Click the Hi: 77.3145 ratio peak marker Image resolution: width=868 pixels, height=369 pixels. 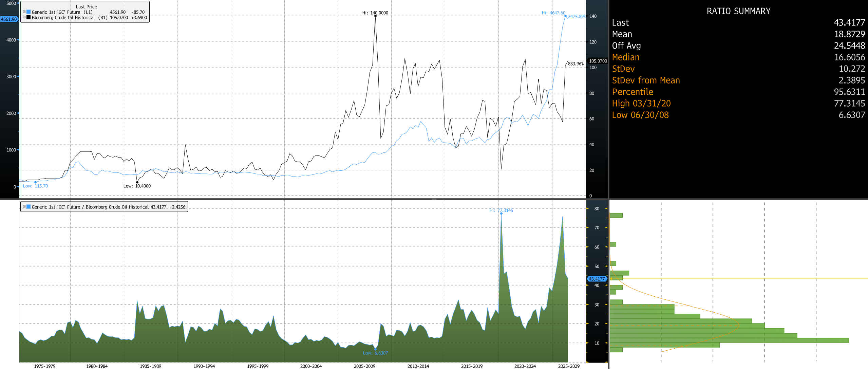(x=501, y=214)
